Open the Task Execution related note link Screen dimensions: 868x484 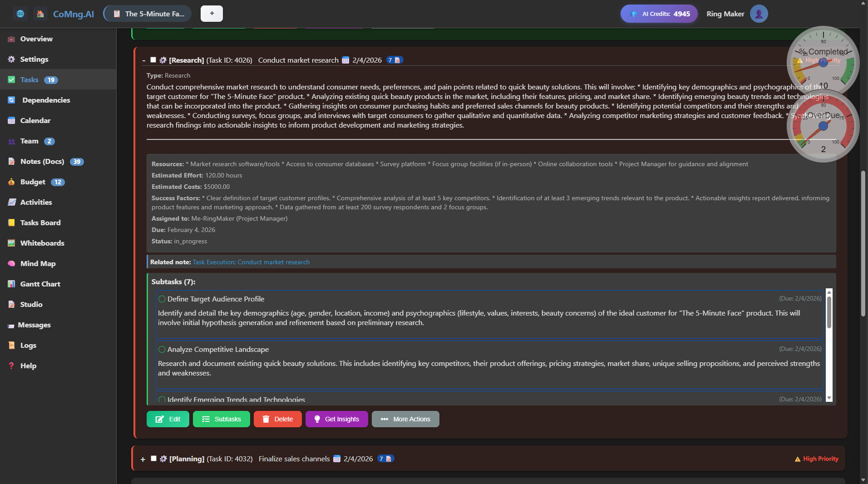click(251, 262)
